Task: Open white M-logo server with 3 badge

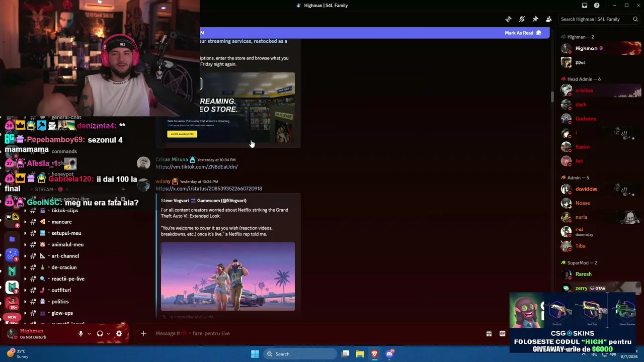Action: click(x=12, y=287)
